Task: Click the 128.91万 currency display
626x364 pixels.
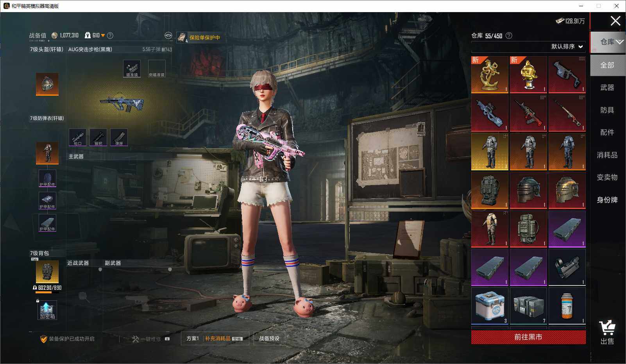Action: (570, 21)
